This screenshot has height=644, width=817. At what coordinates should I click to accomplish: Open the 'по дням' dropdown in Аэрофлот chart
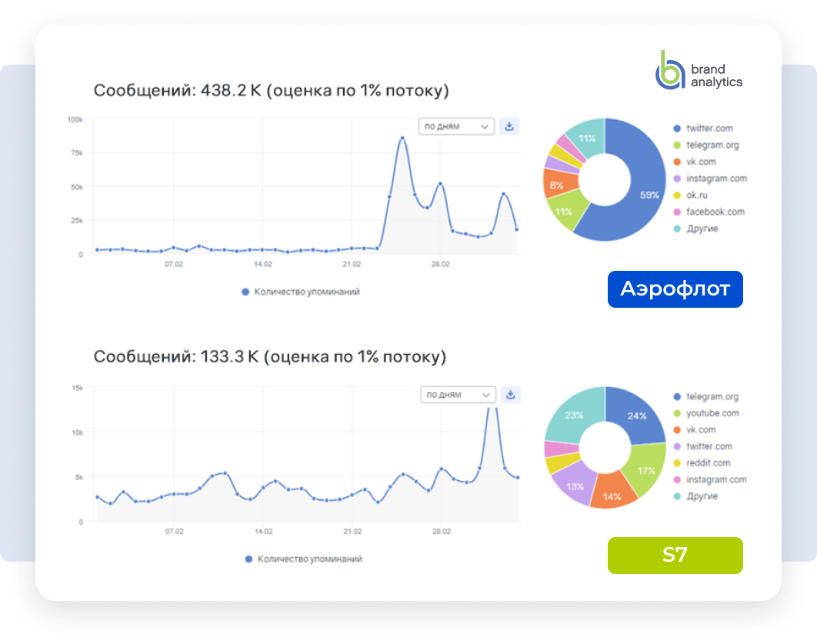pos(456,126)
